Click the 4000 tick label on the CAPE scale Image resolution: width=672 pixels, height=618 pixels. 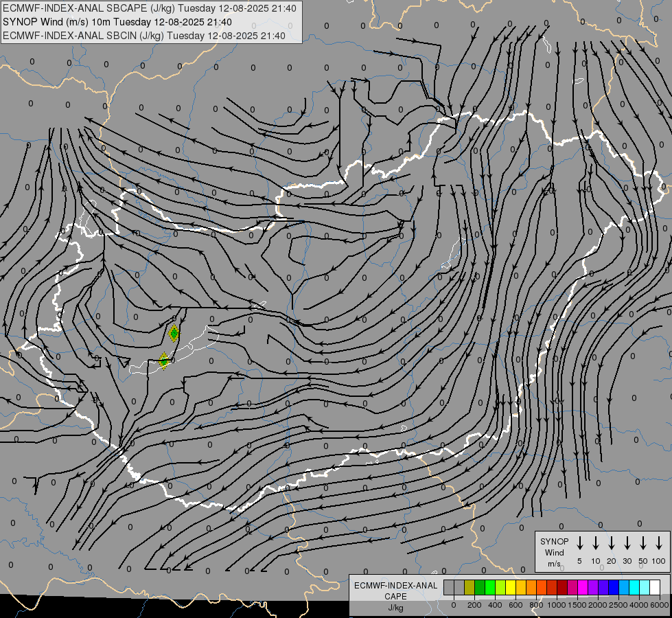pyautogui.click(x=639, y=605)
